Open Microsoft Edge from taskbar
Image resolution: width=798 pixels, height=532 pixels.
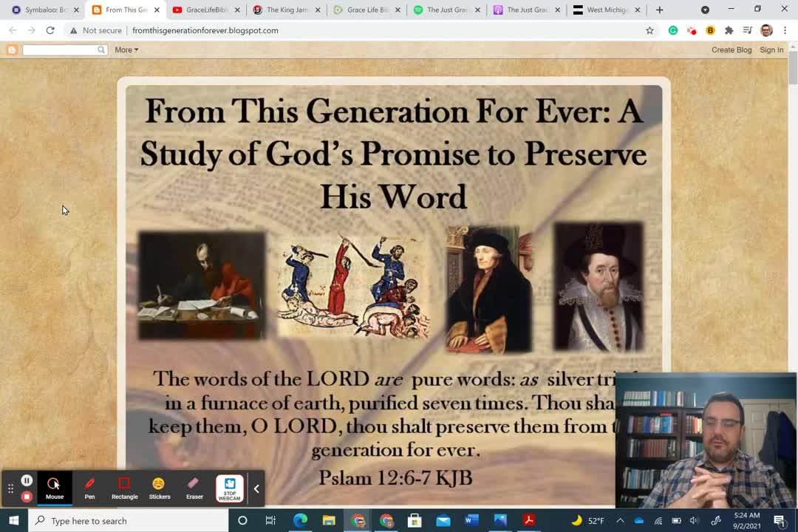[300, 520]
